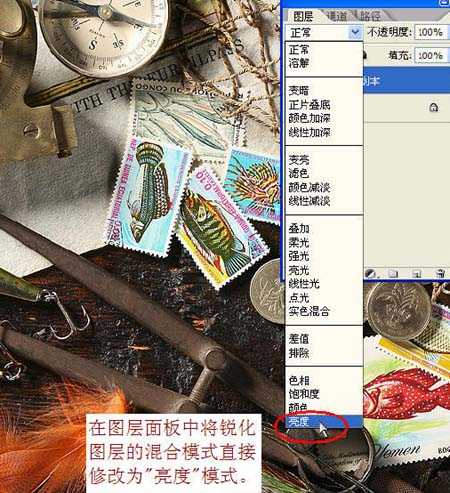This screenshot has width=450, height=493.
Task: Select the 强光 blend mode
Action: (299, 256)
